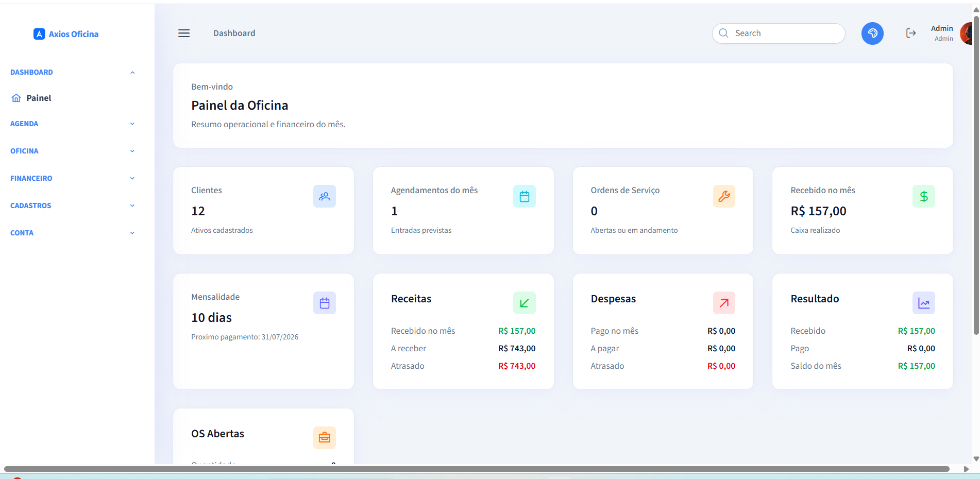Image resolution: width=980 pixels, height=479 pixels.
Task: Click the Receitas card title
Action: click(x=411, y=299)
